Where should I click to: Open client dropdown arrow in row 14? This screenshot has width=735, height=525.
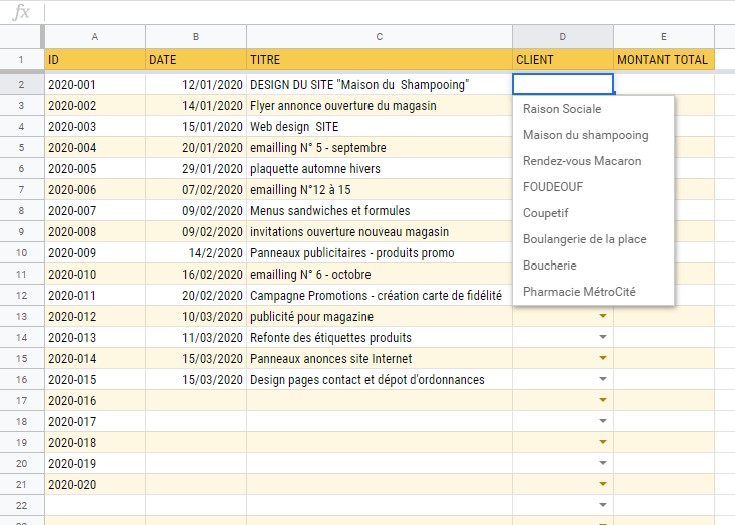(603, 337)
